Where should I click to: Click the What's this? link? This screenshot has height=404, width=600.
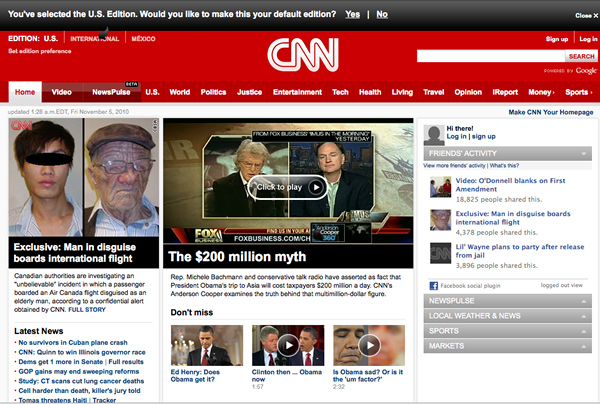(x=504, y=166)
